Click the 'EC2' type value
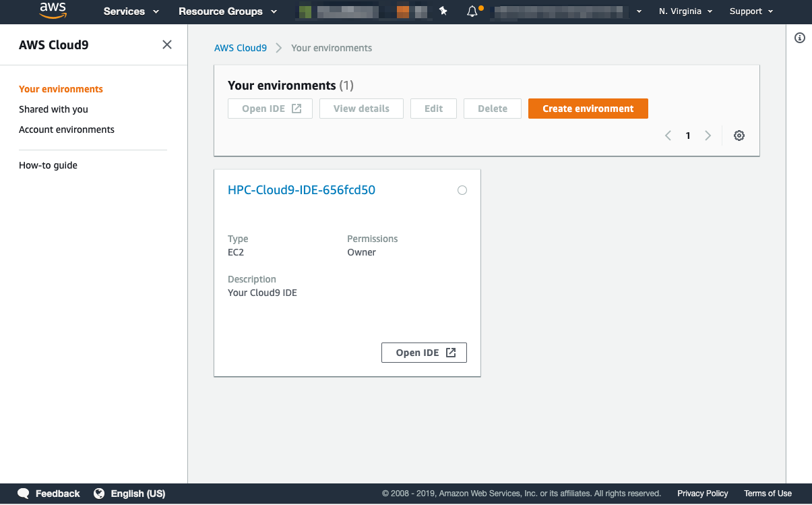Viewport: 812px width, 505px height. [x=236, y=252]
